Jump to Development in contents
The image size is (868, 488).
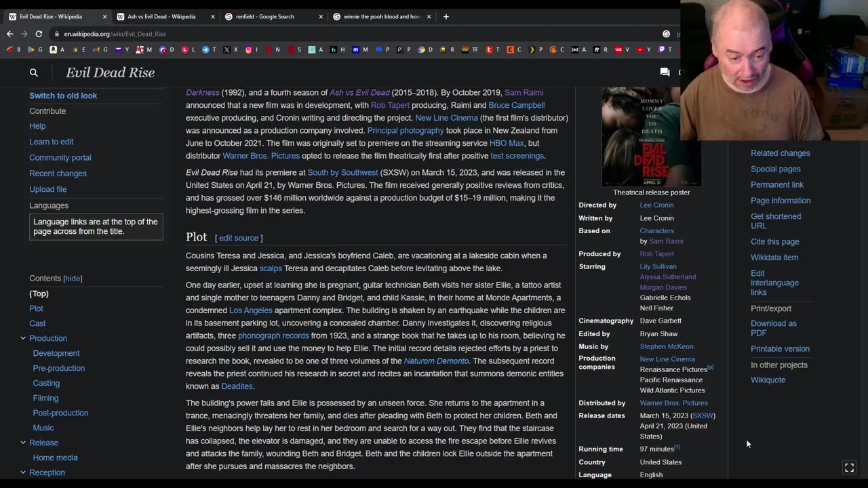point(56,353)
